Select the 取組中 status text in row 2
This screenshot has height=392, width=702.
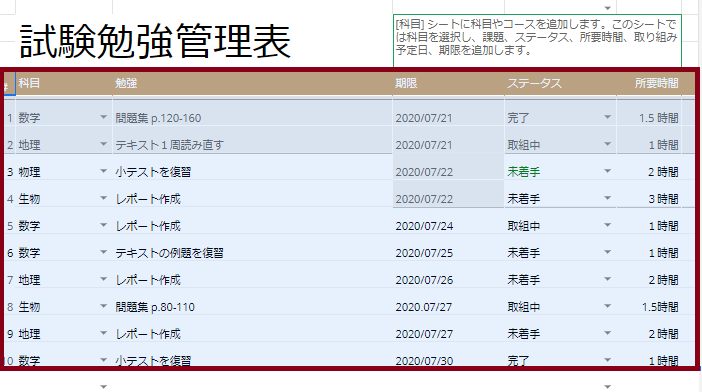523,145
